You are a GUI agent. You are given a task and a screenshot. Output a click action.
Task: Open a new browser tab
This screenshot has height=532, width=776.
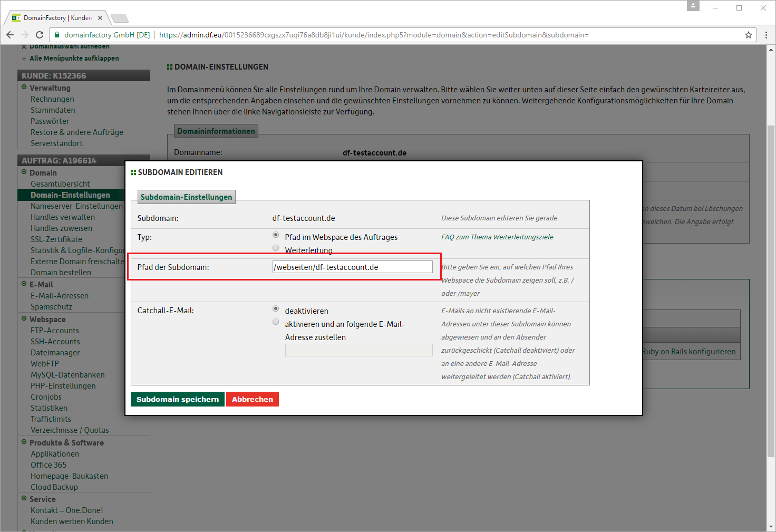[x=120, y=18]
